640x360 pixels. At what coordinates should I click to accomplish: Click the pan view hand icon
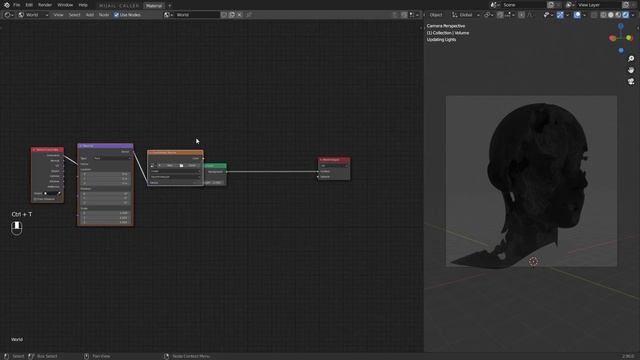pyautogui.click(x=631, y=70)
